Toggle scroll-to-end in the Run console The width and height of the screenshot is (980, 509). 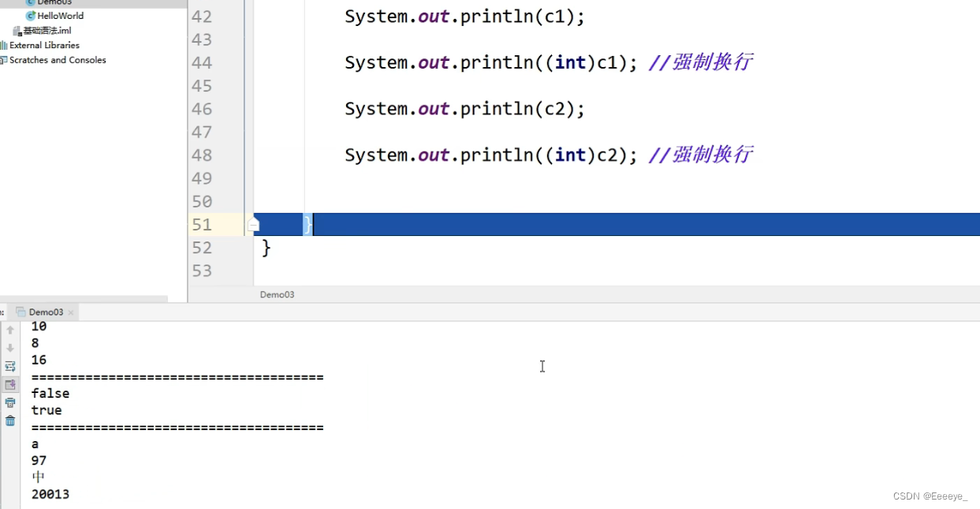click(10, 384)
